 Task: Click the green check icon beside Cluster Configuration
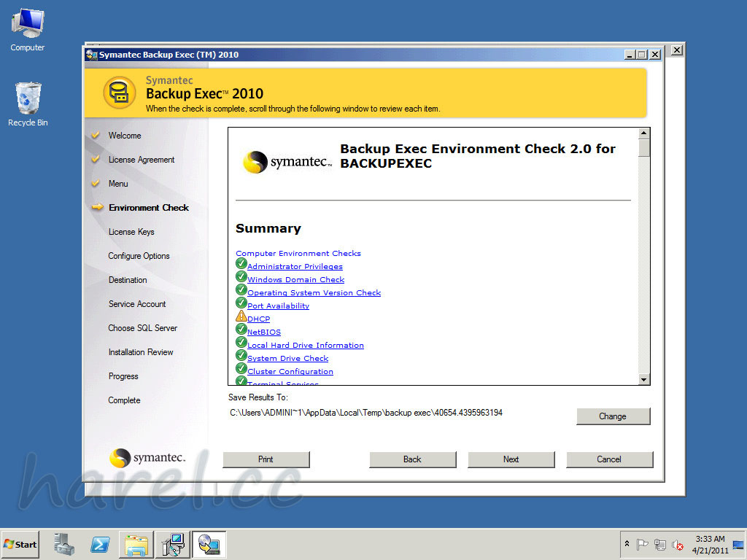(x=241, y=368)
